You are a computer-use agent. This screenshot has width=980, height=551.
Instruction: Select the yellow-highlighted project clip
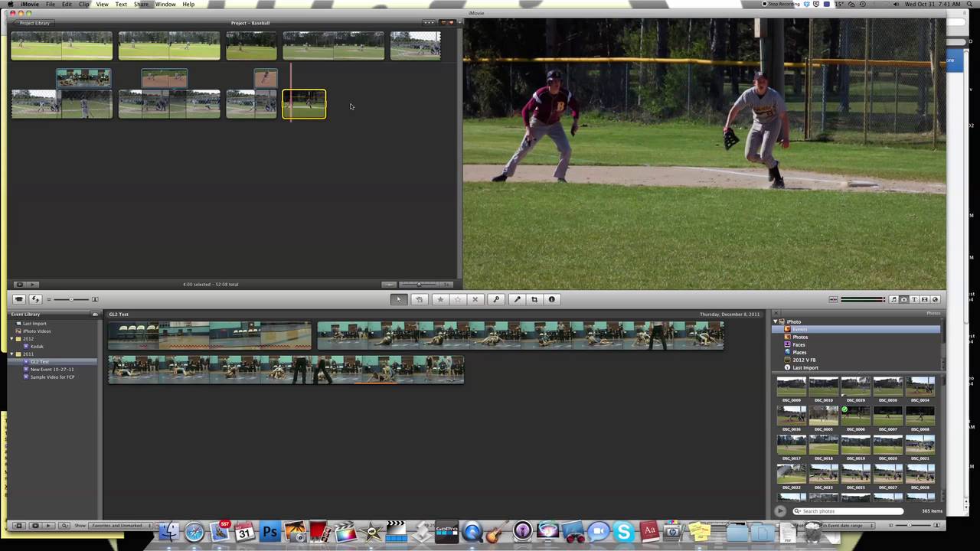click(x=304, y=104)
